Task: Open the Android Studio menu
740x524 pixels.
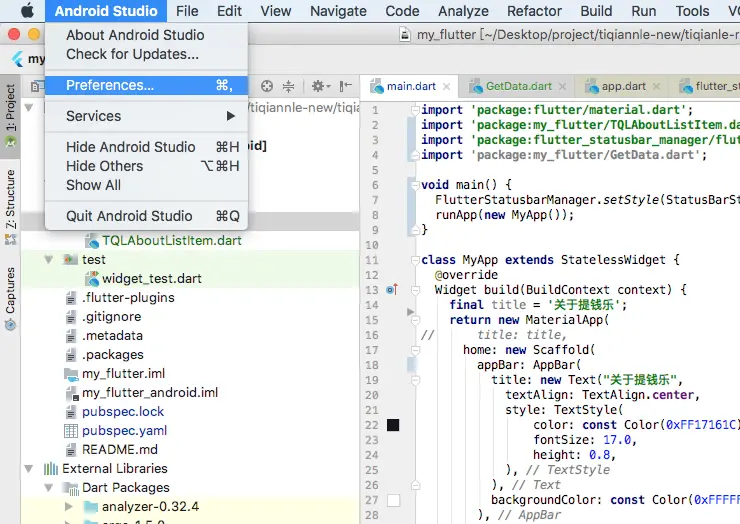Action: click(x=106, y=11)
